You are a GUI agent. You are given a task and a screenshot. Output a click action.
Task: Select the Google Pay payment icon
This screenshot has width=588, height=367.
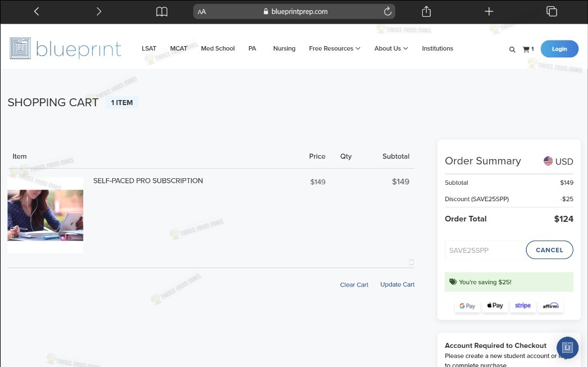(x=467, y=306)
